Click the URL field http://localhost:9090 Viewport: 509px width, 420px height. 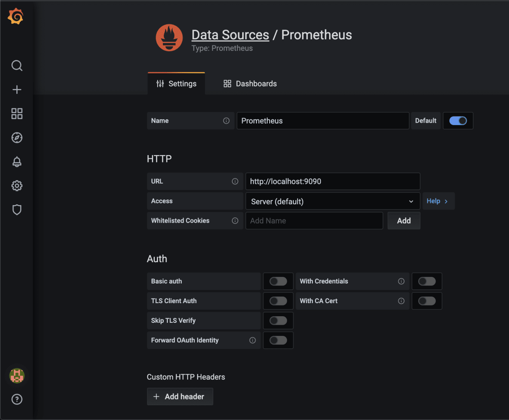point(333,181)
